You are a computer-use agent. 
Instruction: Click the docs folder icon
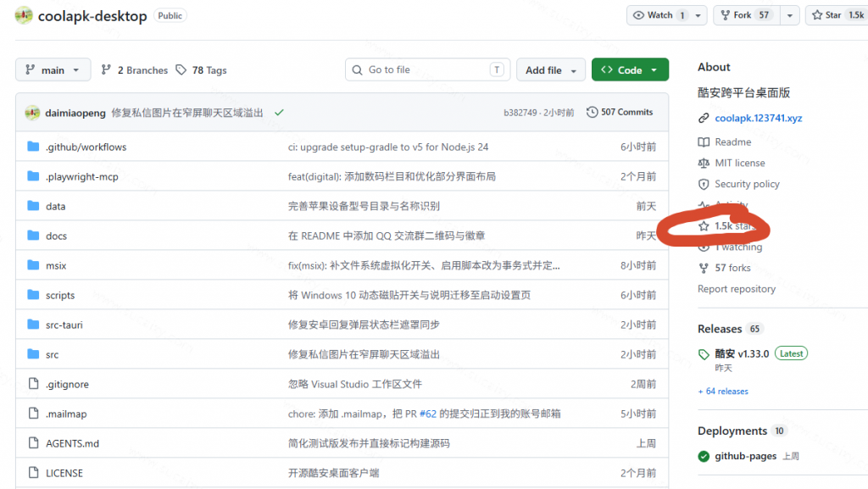coord(33,236)
